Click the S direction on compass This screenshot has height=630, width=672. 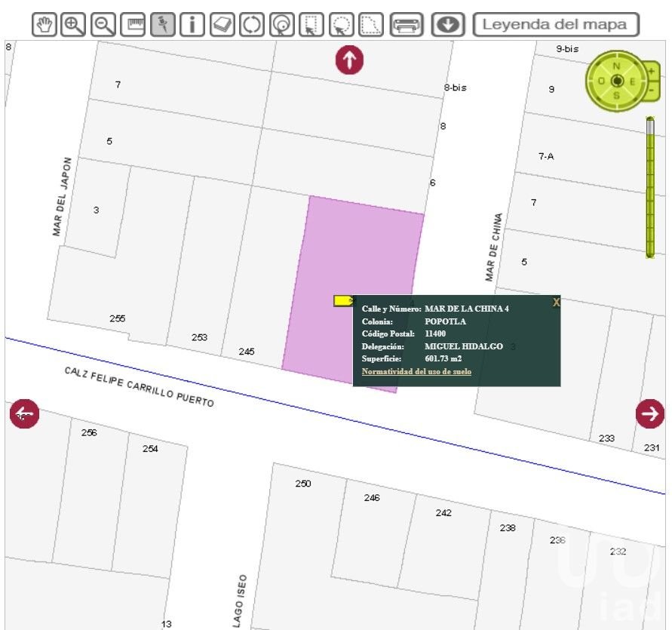[x=617, y=95]
